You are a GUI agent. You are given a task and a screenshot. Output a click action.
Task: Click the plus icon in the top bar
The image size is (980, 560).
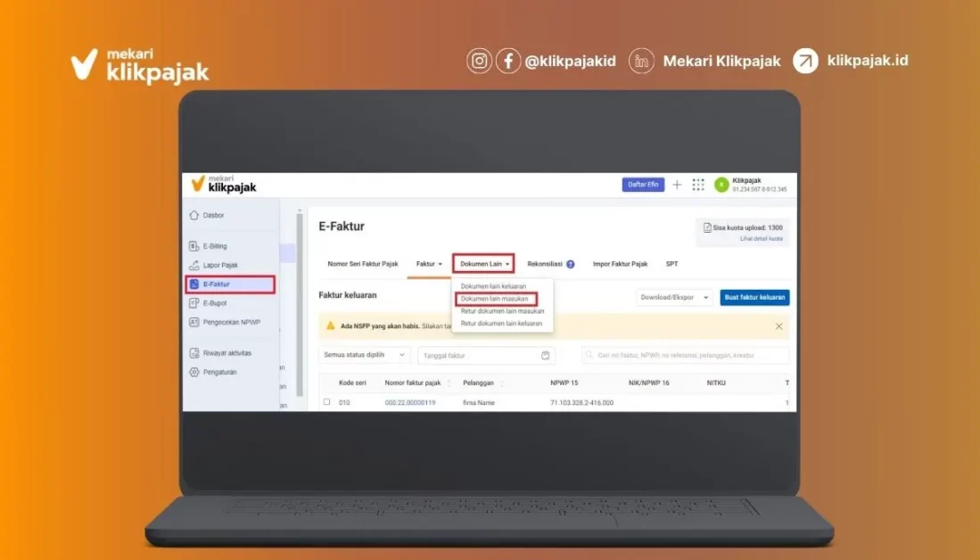pos(677,185)
